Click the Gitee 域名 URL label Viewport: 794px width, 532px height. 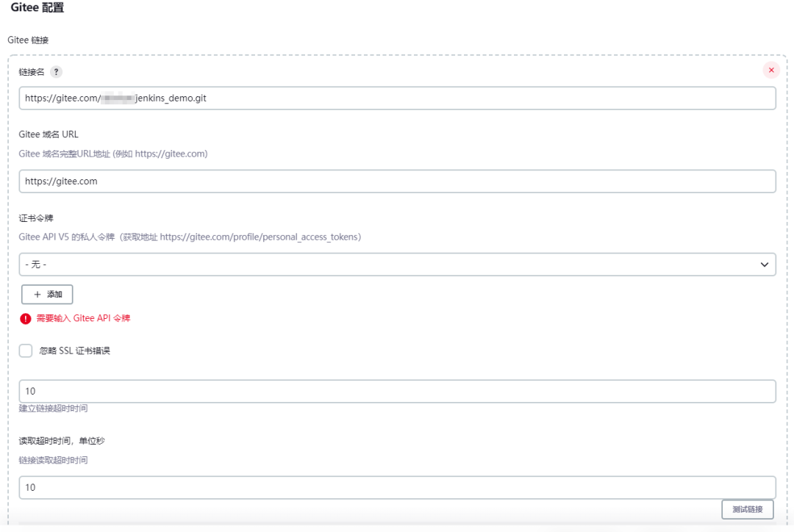tap(49, 134)
